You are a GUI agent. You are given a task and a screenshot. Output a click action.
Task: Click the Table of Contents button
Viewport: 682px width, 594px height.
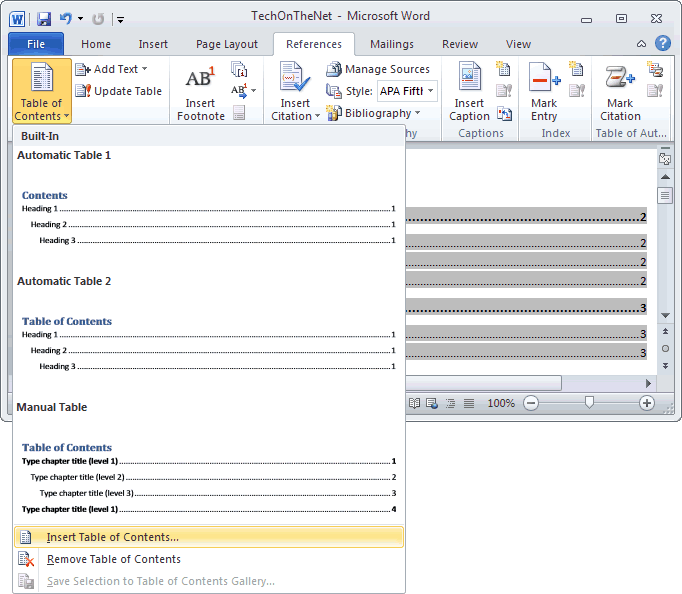click(42, 91)
